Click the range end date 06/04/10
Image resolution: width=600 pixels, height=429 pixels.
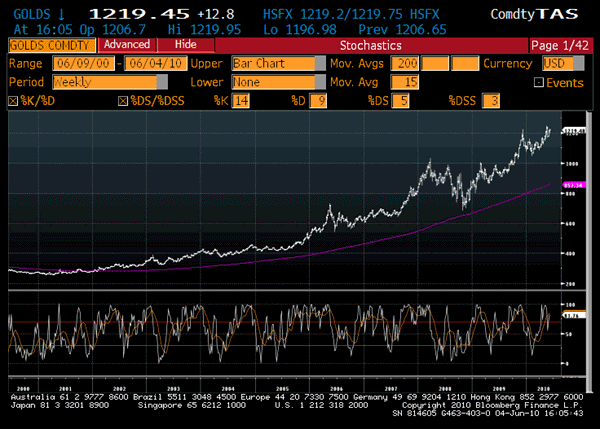click(158, 63)
